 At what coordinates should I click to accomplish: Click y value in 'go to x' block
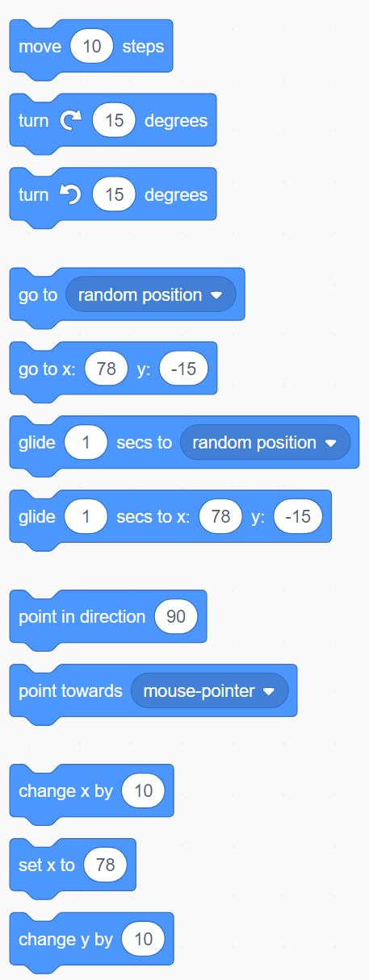coord(184,369)
